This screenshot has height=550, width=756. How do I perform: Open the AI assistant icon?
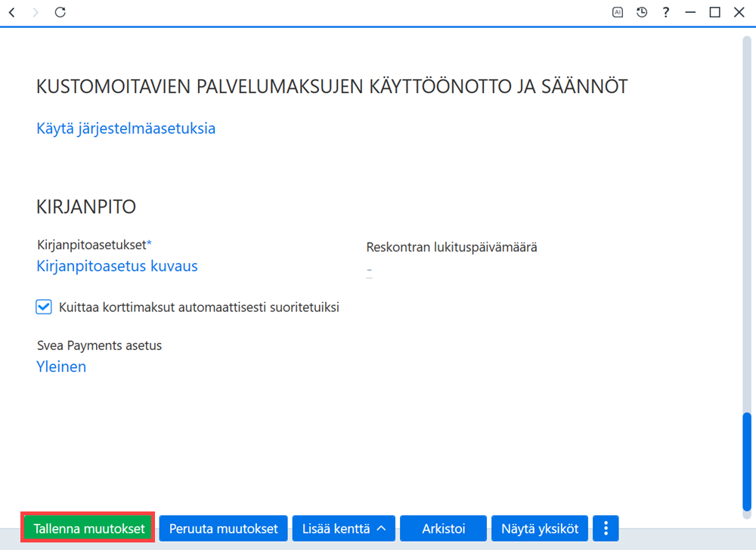(x=617, y=13)
